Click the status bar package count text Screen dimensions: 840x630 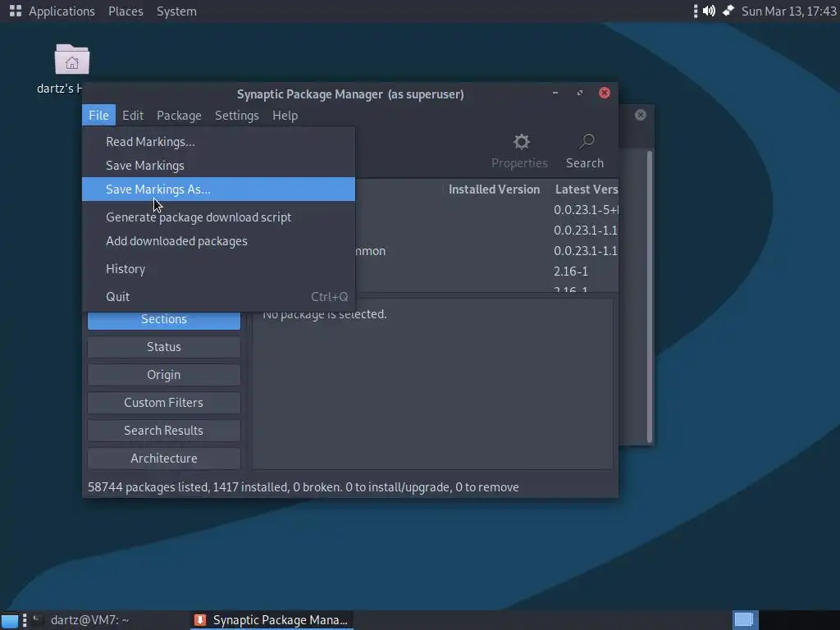pos(304,487)
